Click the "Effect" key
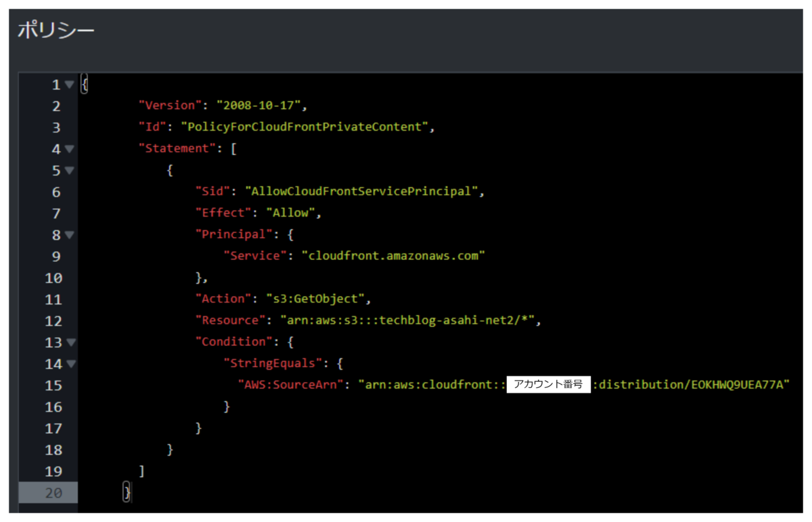 coord(225,213)
